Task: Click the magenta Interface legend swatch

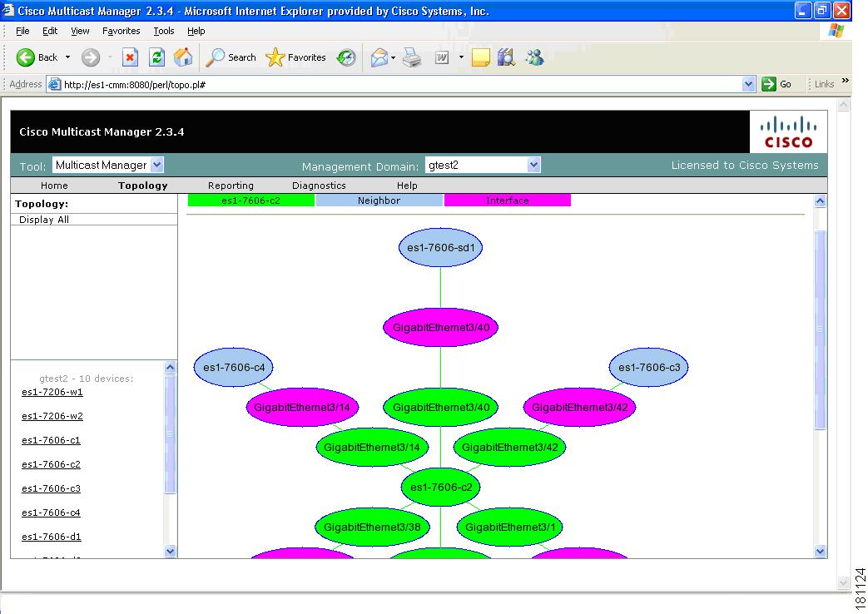Action: coord(508,201)
